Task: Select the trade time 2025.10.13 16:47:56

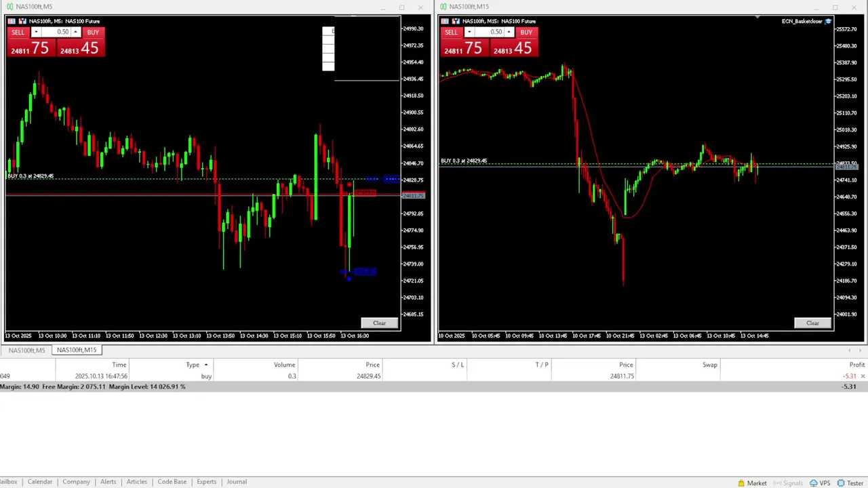Action: coord(101,376)
